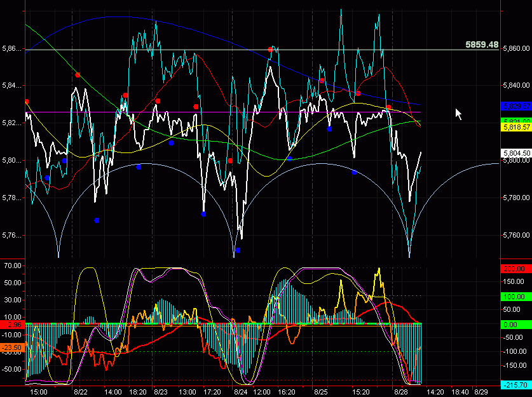Click the 15:20 time axis label
The height and width of the screenshot is (397, 532).
[360, 393]
